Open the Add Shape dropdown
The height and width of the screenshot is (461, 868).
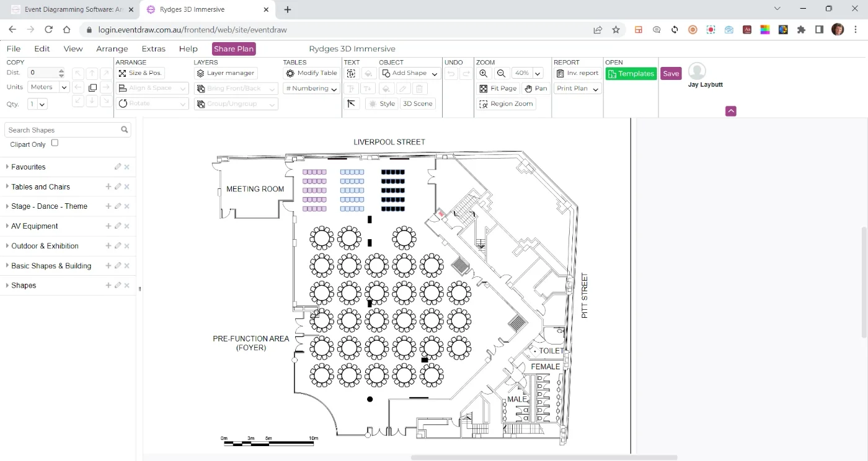(410, 73)
